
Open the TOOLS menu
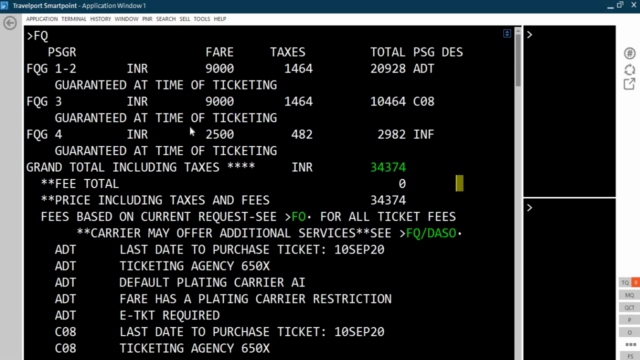pyautogui.click(x=202, y=19)
